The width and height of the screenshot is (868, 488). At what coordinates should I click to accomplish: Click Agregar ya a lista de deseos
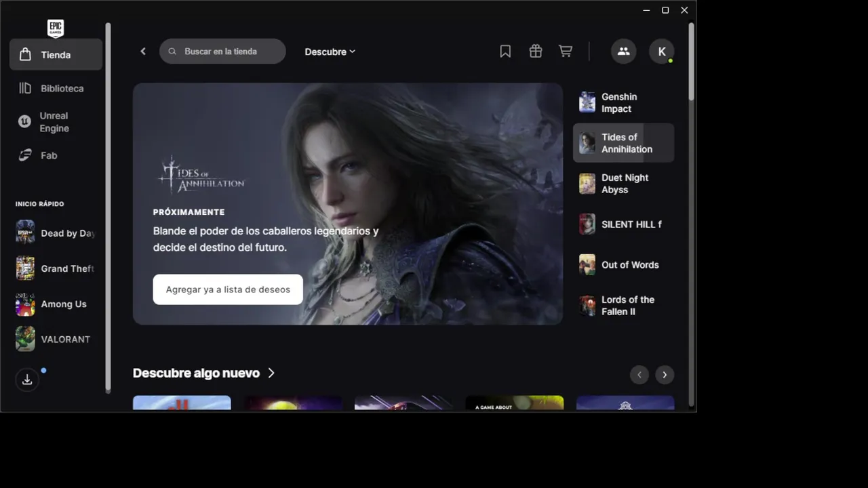228,289
